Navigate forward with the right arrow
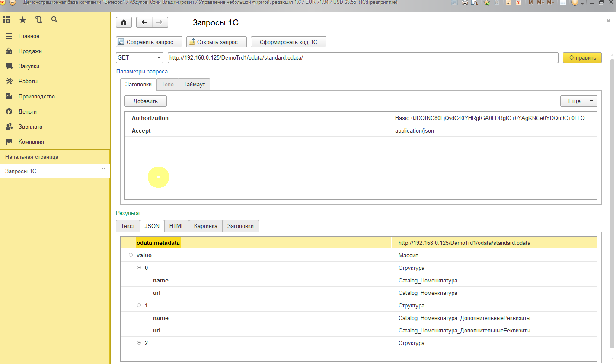 pyautogui.click(x=160, y=22)
